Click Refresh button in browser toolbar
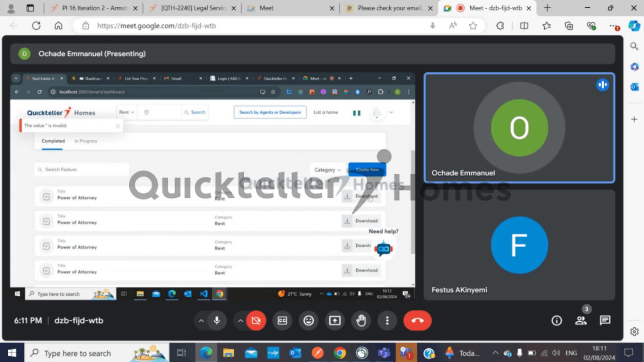 pos(36,26)
